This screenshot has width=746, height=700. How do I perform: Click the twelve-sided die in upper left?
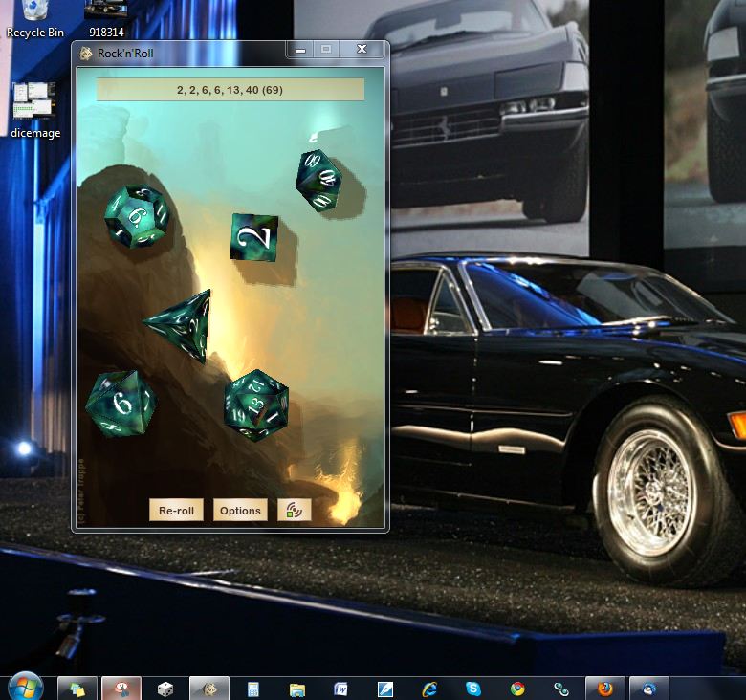[136, 216]
